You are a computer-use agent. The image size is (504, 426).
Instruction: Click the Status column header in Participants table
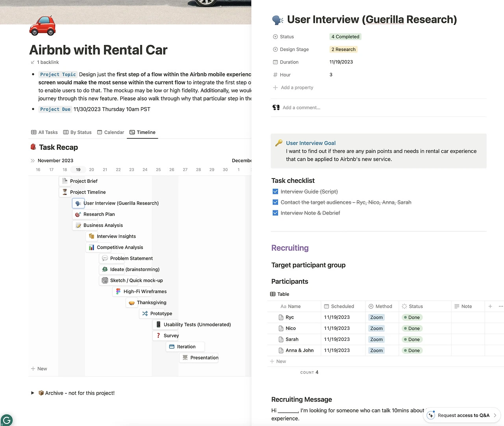(x=425, y=306)
